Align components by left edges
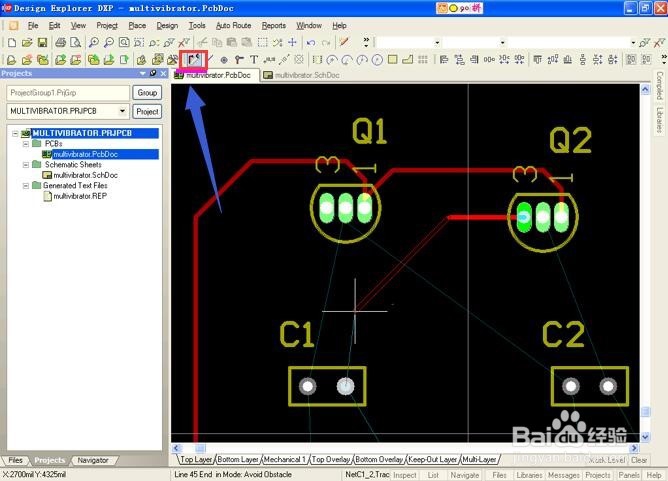668x481 pixels. pos(444,60)
